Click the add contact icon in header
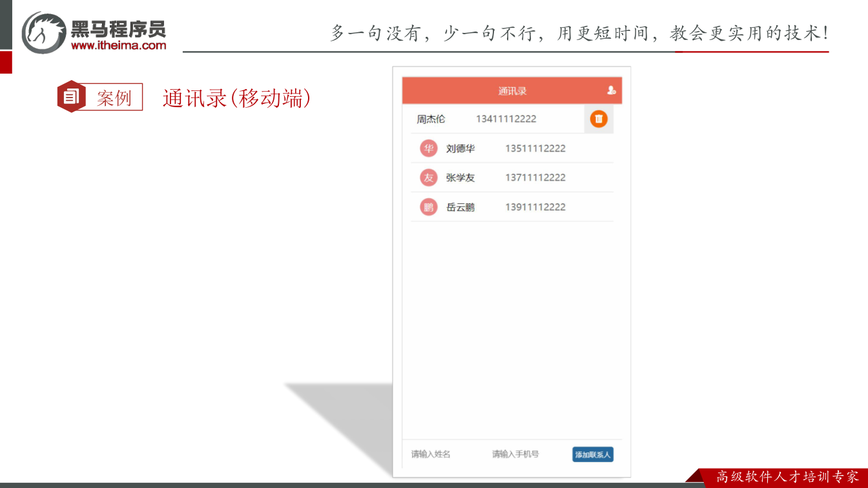Image resolution: width=868 pixels, height=488 pixels. pos(612,90)
